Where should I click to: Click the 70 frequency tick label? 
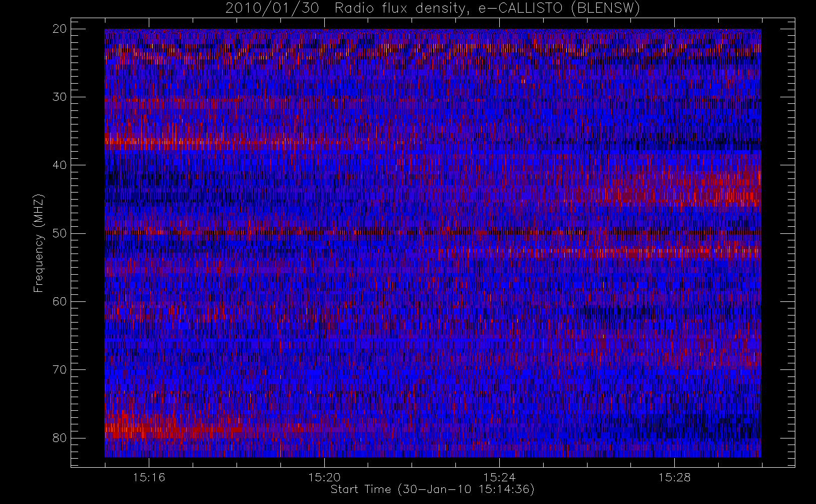(x=60, y=369)
